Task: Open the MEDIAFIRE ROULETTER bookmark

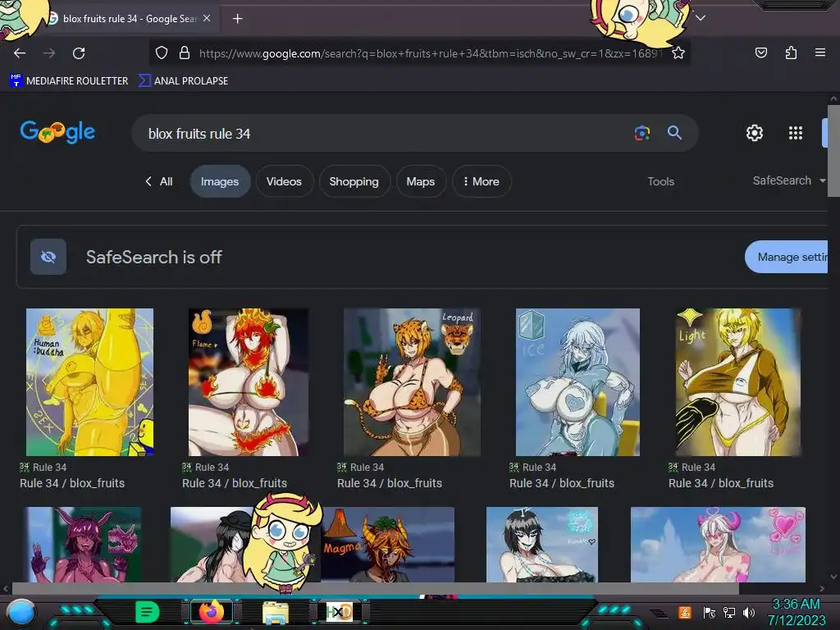Action: point(69,81)
